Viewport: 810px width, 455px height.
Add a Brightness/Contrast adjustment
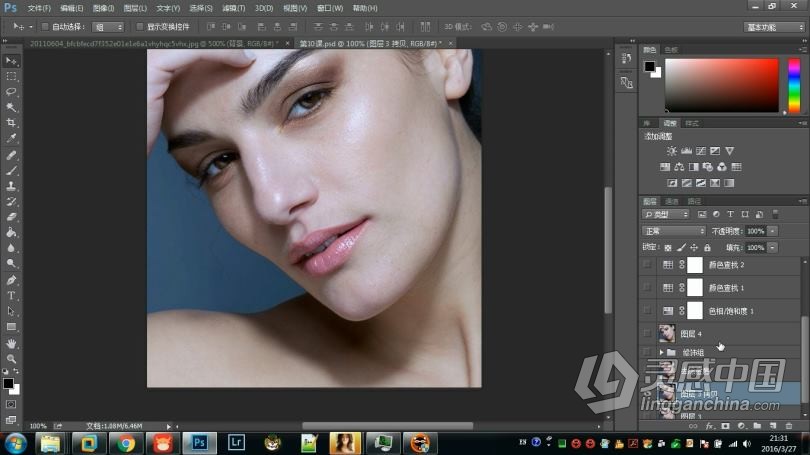click(x=672, y=151)
